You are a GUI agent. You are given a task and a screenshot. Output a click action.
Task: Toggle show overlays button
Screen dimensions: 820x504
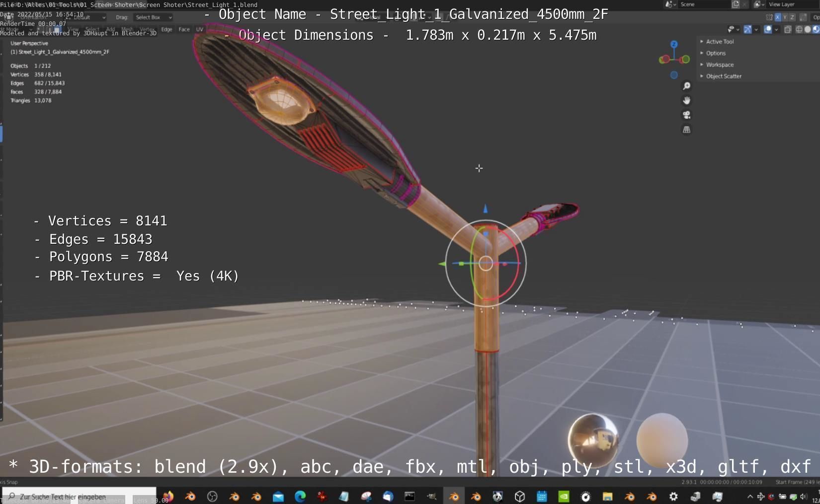768,29
